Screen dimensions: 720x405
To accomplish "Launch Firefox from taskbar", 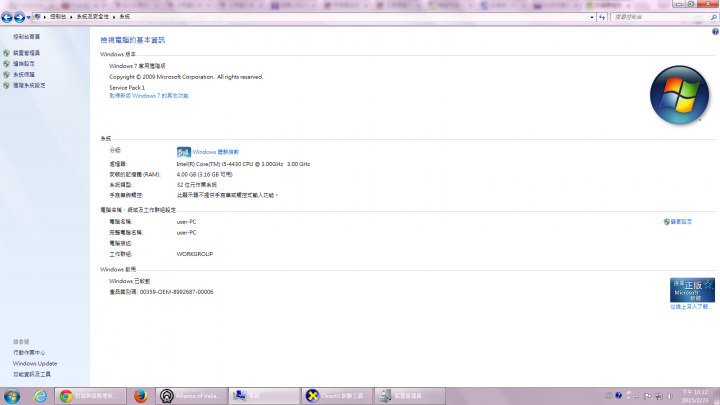I will (x=141, y=396).
